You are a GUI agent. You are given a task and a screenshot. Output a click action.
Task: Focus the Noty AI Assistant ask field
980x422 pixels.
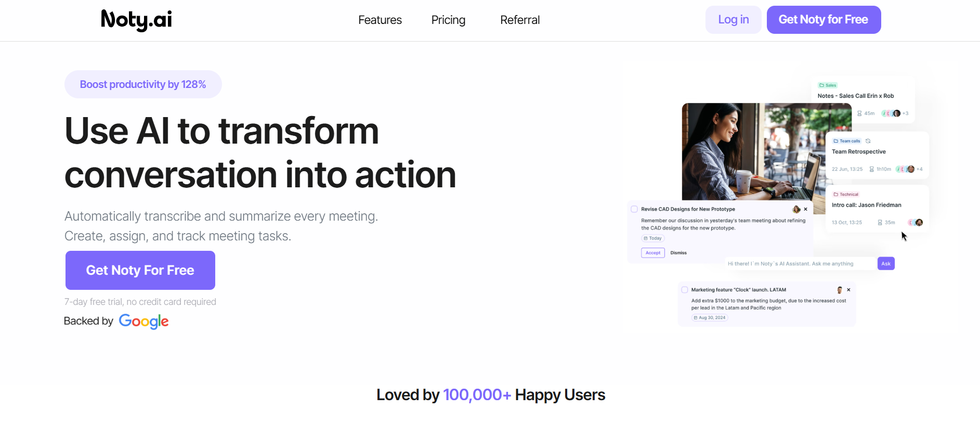(x=801, y=264)
